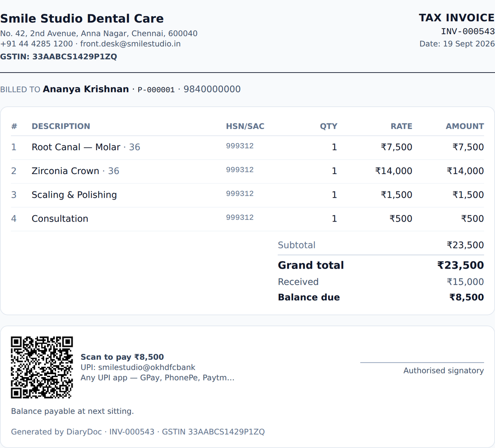Click the ₹14,000 amount for Zirconia Crown
This screenshot has height=448, width=495.
tap(465, 171)
